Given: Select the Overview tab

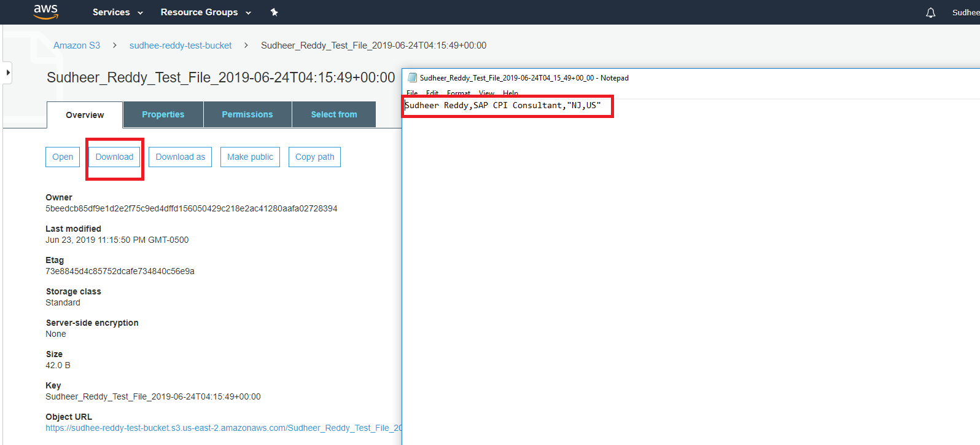Looking at the screenshot, I should pos(85,115).
